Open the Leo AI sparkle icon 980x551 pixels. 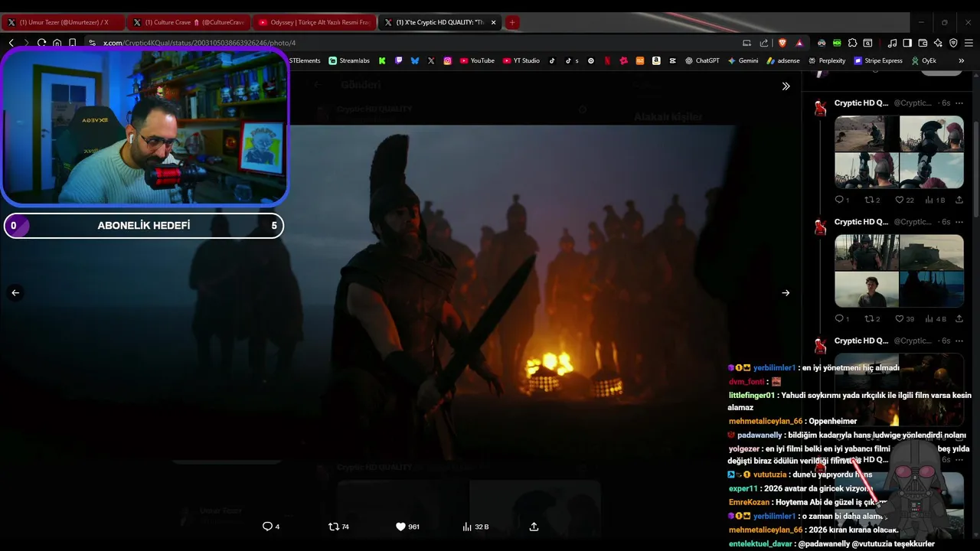pyautogui.click(x=938, y=43)
